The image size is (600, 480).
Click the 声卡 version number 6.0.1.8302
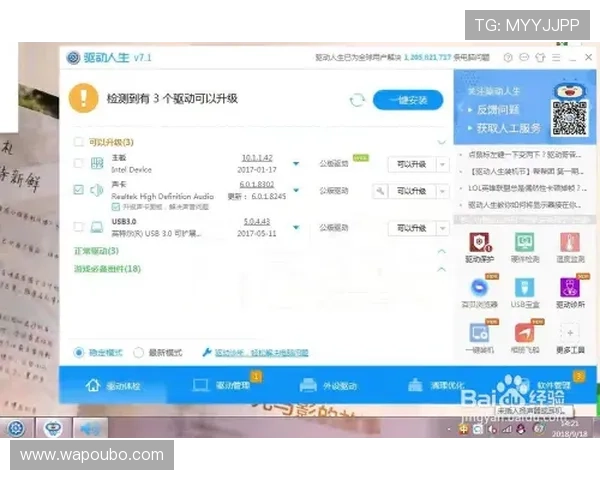[257, 184]
